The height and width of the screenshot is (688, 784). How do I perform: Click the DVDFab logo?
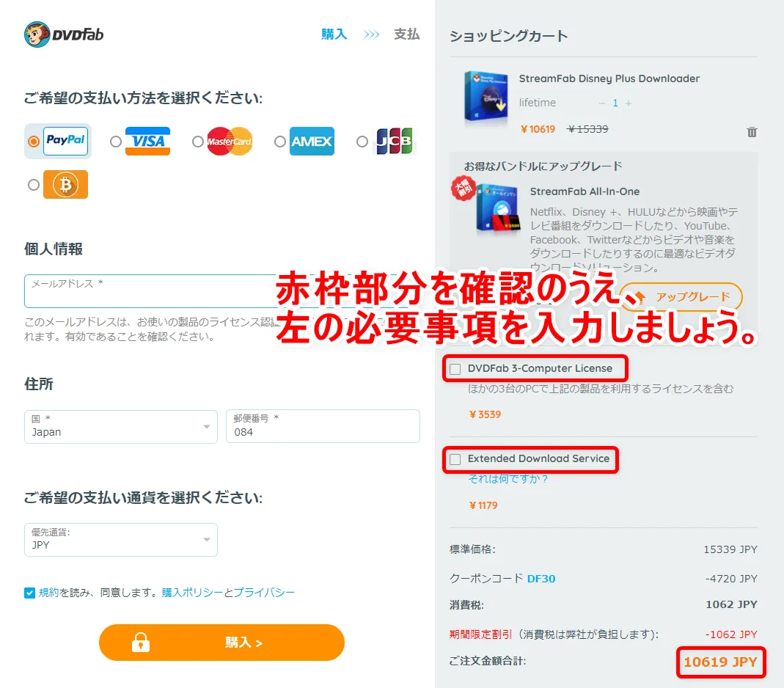[x=64, y=34]
